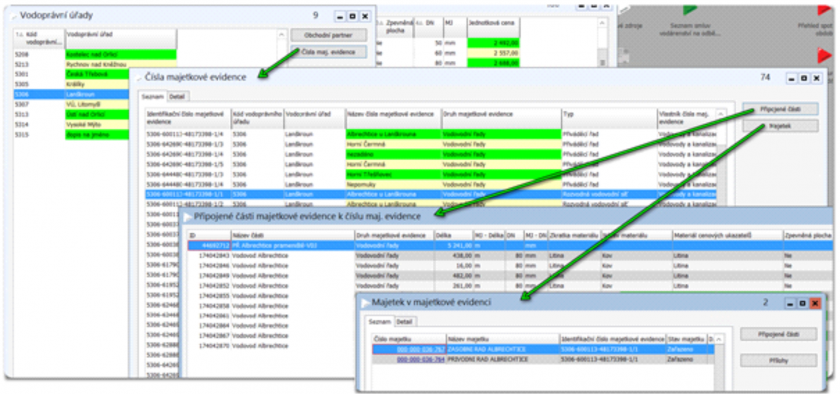Screen dimensions: 840x394
Task: Click Připojené části in Čísla majetkové evidence window
Action: tap(781, 109)
